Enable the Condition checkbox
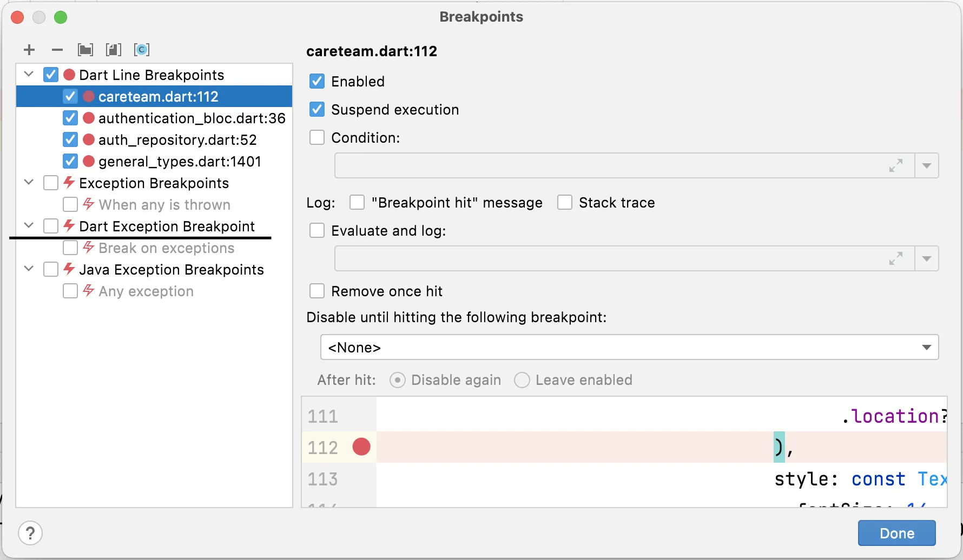Screen dimensions: 963x560 click(317, 138)
